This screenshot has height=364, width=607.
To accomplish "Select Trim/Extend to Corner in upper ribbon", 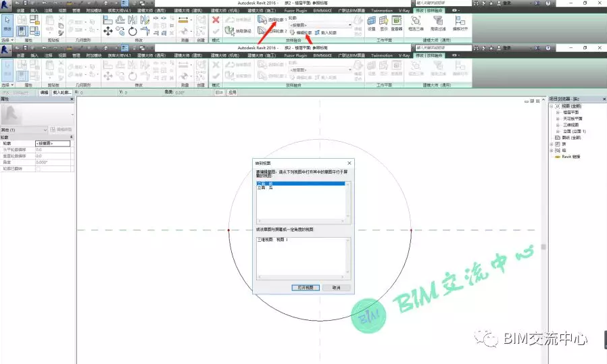I will (x=145, y=31).
